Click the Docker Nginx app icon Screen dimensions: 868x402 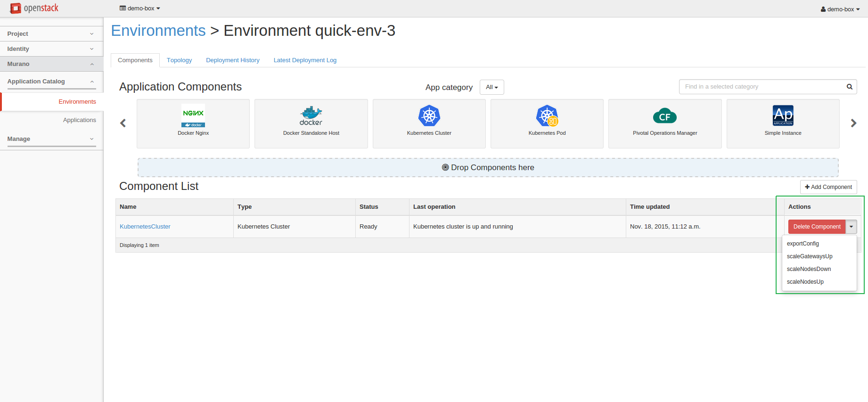pos(193,116)
